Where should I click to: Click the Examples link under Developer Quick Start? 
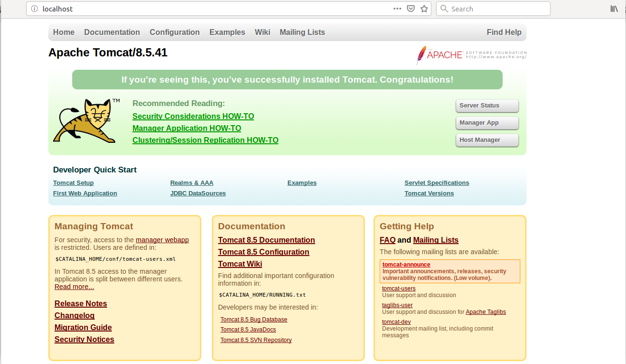(x=302, y=183)
